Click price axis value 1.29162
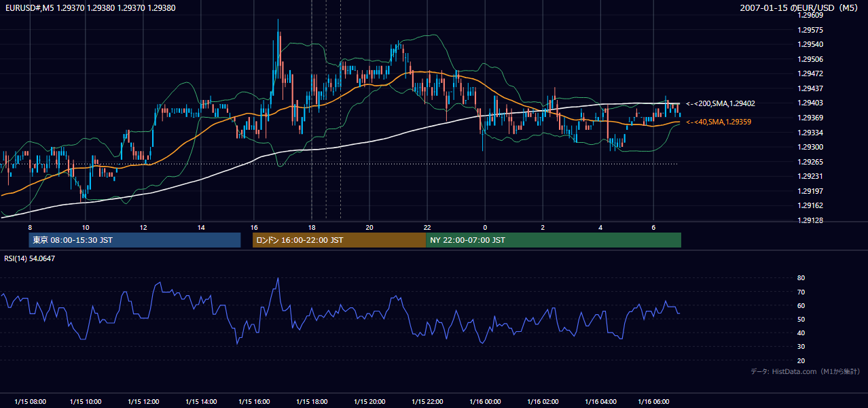The height and width of the screenshot is (408, 868). 810,205
